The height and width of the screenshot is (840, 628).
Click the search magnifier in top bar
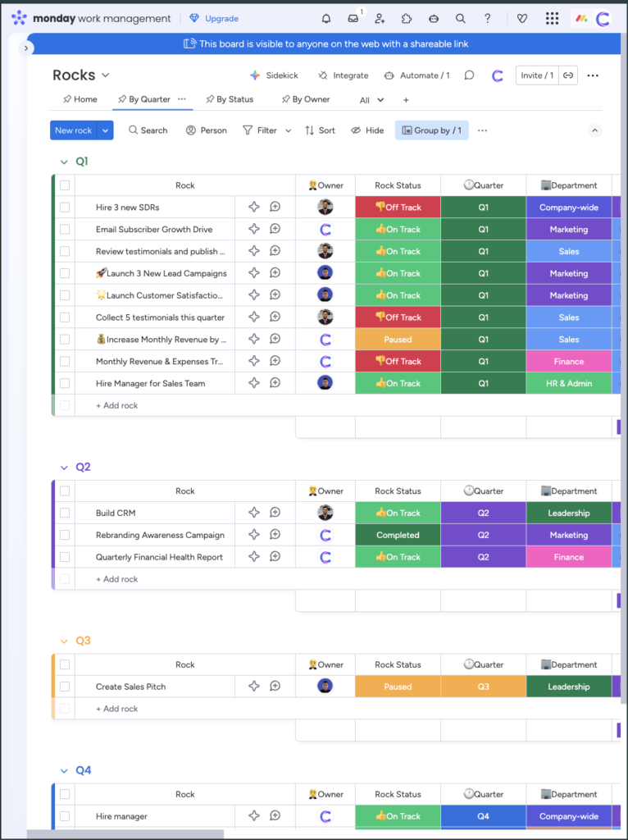coord(461,18)
